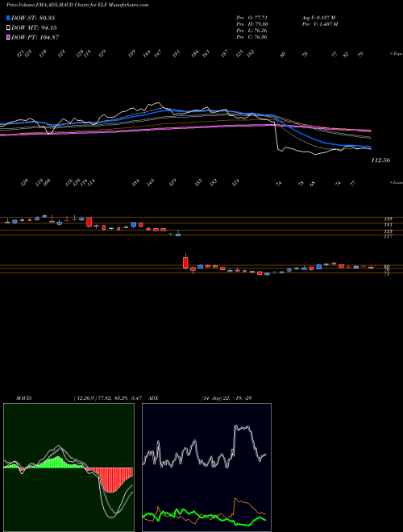Viewport: 403px width, 532px height.
Task: Click the magenta DOW PT legend swatch
Action: (x=9, y=37)
